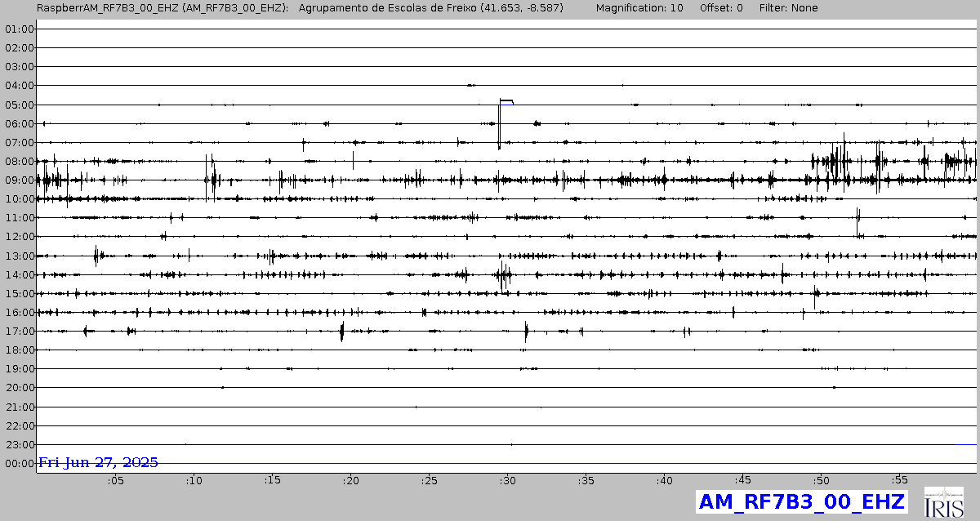Click the 03:00 hour label
Image resolution: width=980 pixels, height=521 pixels.
[x=19, y=67]
